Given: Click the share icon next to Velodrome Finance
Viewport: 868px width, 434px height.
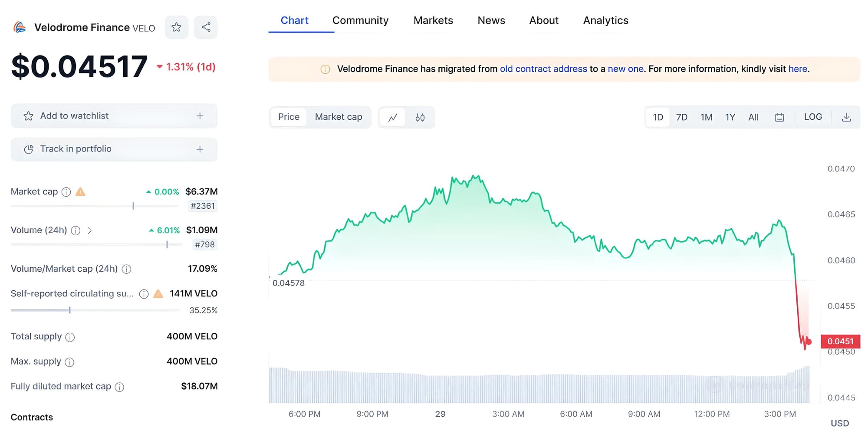Looking at the screenshot, I should pyautogui.click(x=206, y=27).
